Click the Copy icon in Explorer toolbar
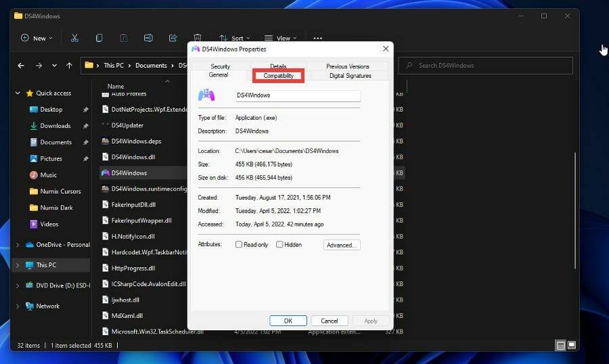Viewport: 609px width, 364px height. point(99,38)
